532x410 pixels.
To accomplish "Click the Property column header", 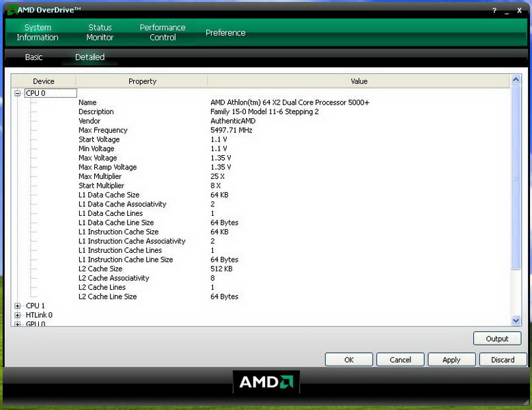I will pos(142,81).
